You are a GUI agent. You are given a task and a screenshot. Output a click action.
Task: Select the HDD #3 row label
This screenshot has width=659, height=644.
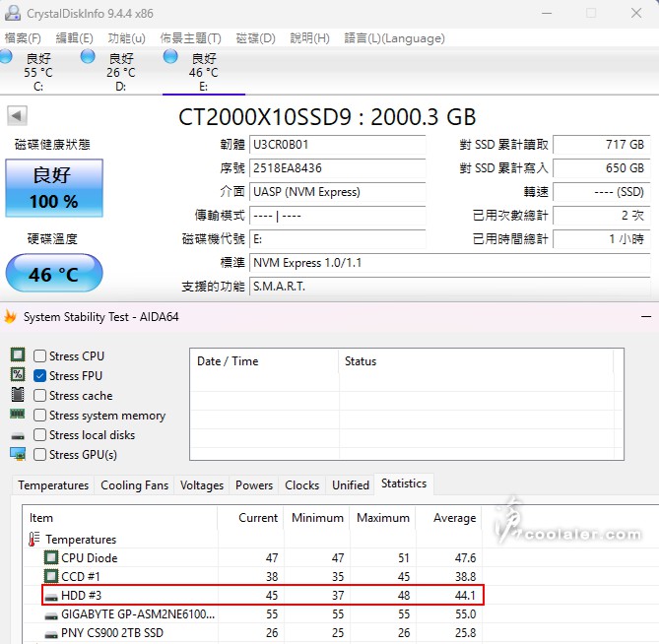(x=81, y=596)
